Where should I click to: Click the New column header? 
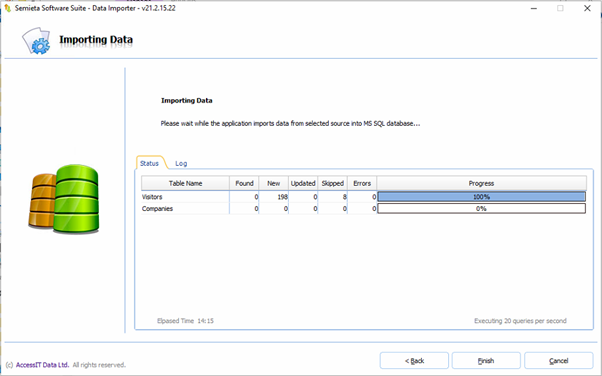274,183
